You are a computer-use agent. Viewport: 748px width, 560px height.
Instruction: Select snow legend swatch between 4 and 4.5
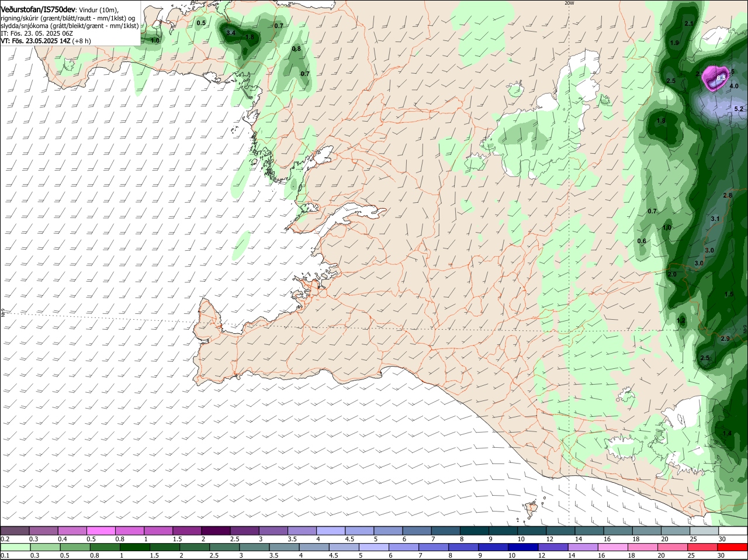coord(331,530)
